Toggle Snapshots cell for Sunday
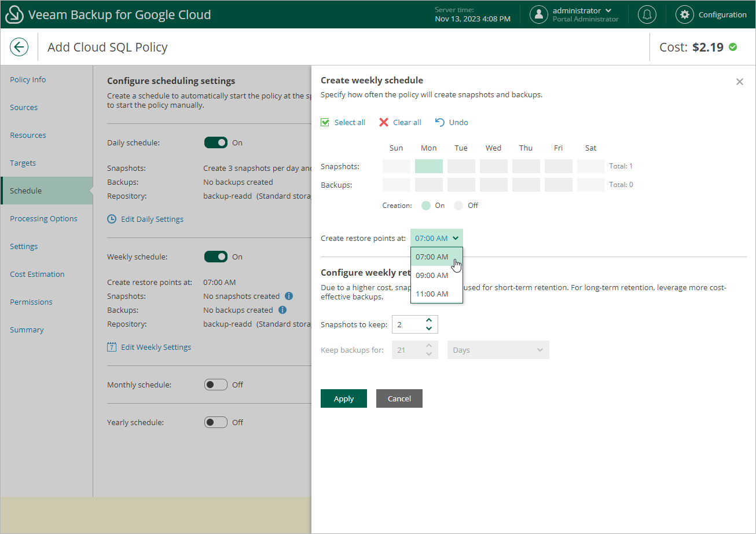 pos(397,166)
